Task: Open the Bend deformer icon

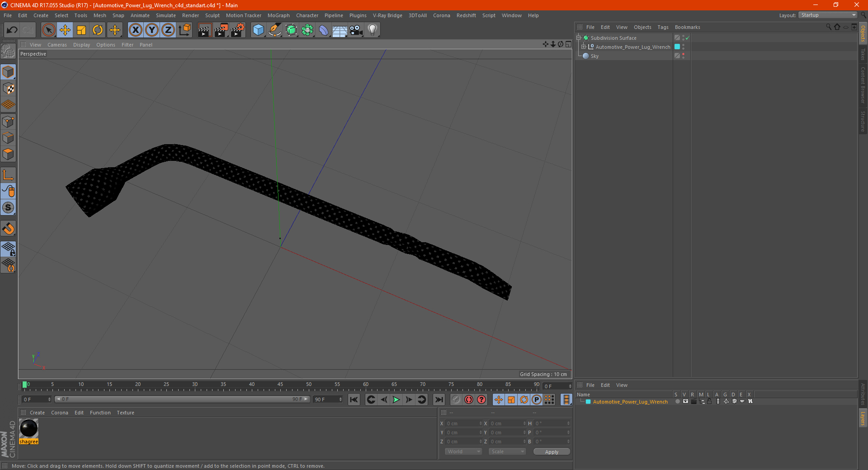Action: 324,30
